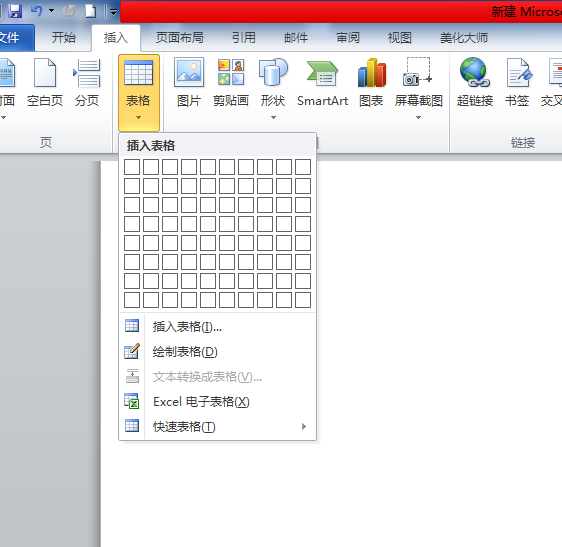Click the redo arrow icon

click(x=69, y=11)
